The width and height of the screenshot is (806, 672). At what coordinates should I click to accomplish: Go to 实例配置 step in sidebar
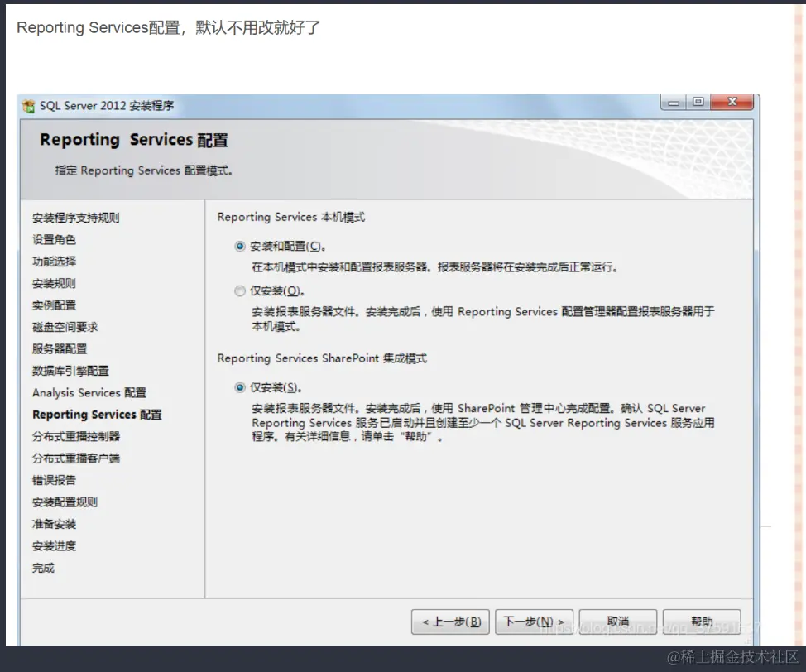pos(54,305)
